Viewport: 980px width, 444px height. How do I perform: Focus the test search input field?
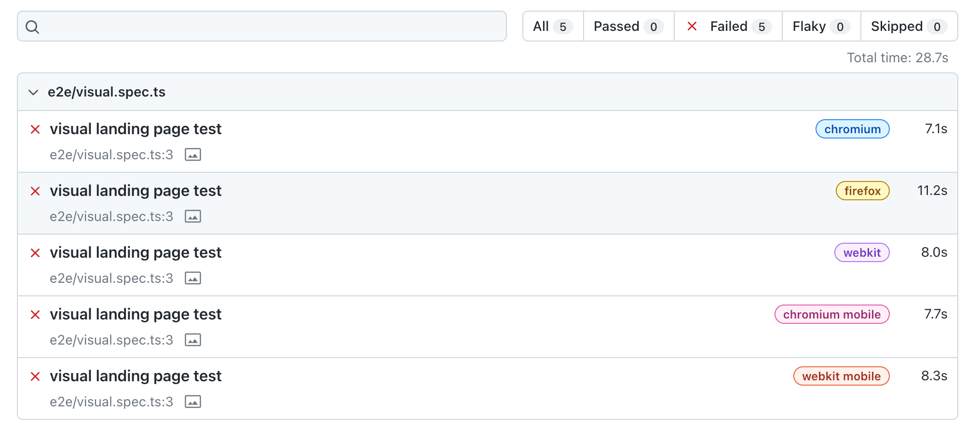coord(270,27)
